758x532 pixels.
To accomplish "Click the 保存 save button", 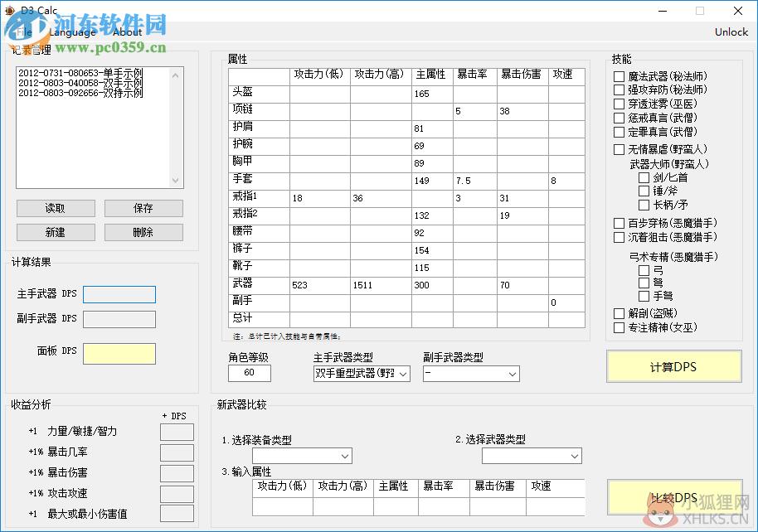I will 143,208.
